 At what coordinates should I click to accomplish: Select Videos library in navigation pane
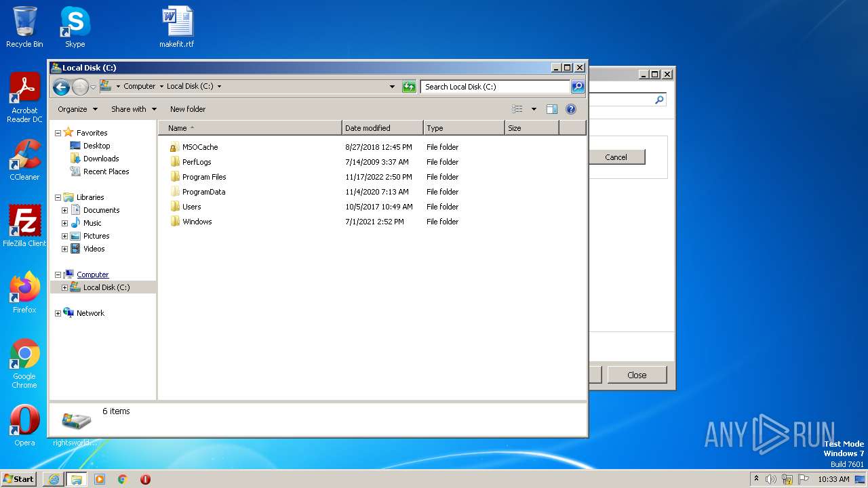94,249
